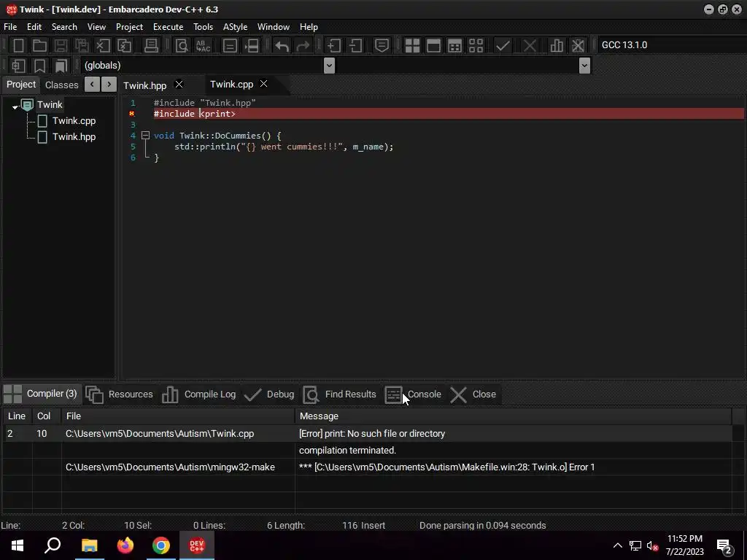Collapse the DoCummies function code fold
Viewport: 747px width, 560px height.
coord(145,136)
